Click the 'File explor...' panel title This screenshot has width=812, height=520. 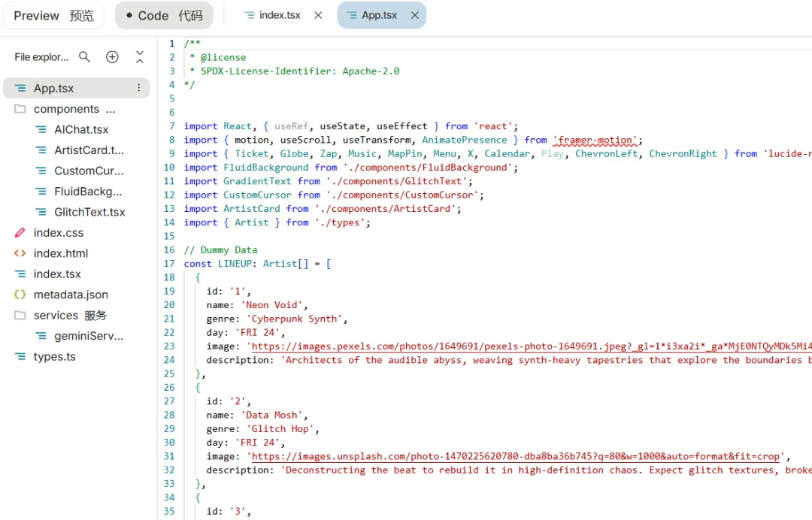(x=41, y=57)
